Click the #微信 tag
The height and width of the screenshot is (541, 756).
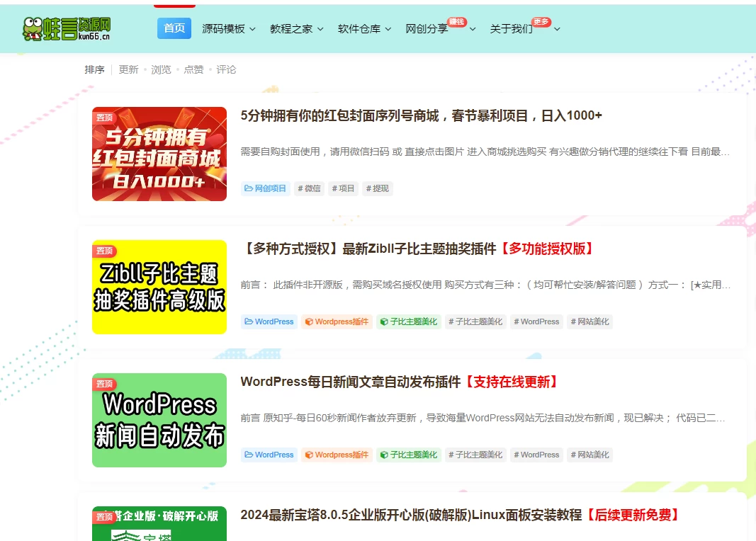(x=309, y=188)
